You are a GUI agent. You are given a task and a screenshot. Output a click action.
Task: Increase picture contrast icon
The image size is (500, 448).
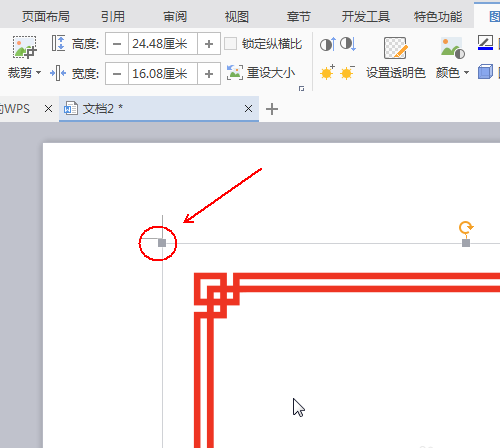click(327, 44)
